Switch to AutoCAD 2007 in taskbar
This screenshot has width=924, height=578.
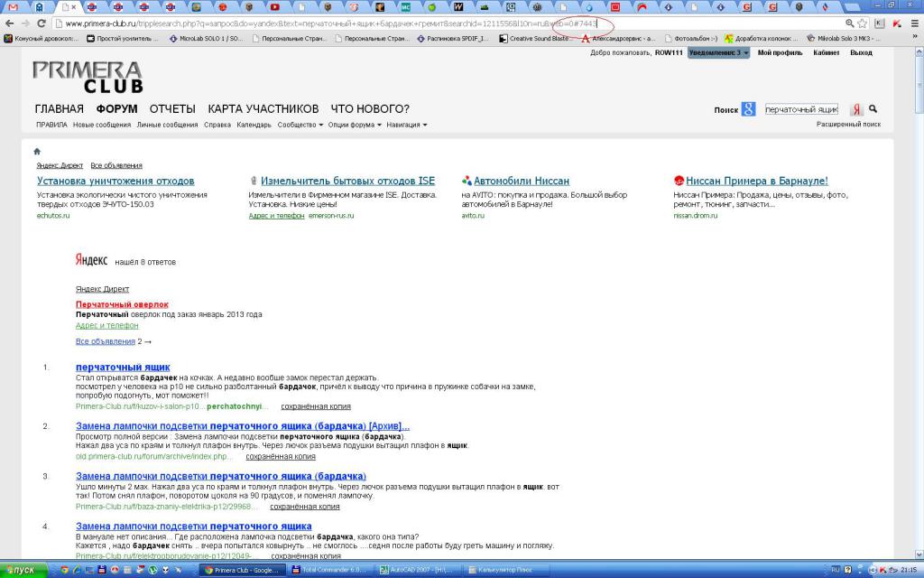[x=417, y=570]
